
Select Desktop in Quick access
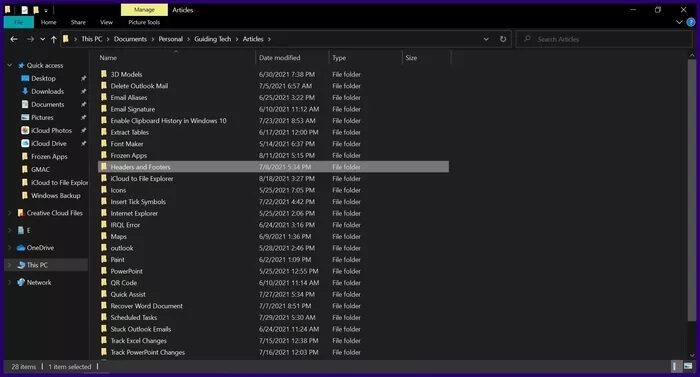43,79
